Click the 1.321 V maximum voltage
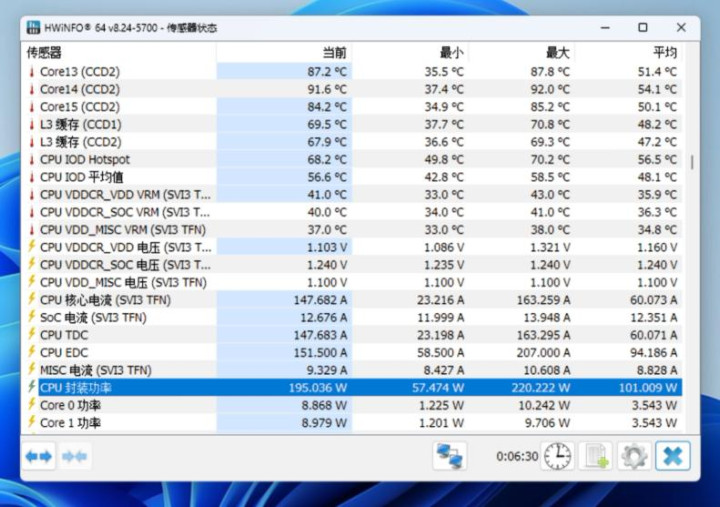Image resolution: width=720 pixels, height=507 pixels. pos(550,247)
